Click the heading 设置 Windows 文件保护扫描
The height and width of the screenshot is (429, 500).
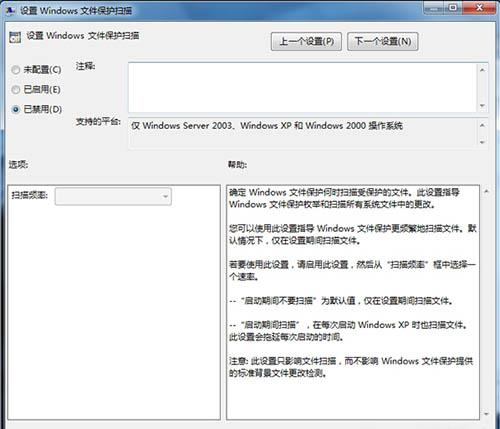tap(83, 35)
